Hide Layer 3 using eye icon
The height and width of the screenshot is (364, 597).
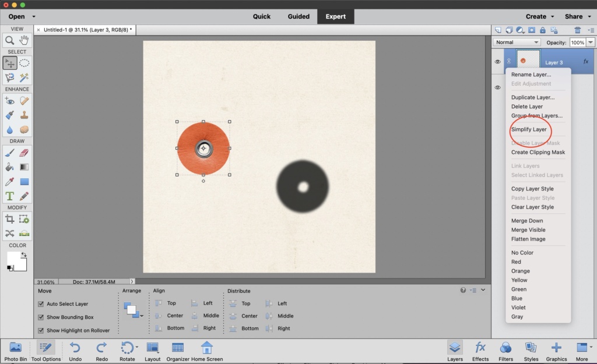498,62
